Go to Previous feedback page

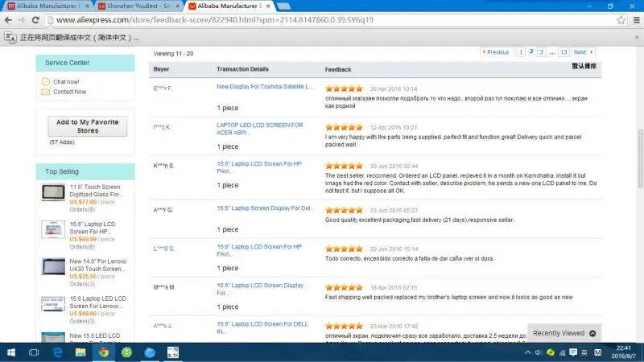coord(495,52)
